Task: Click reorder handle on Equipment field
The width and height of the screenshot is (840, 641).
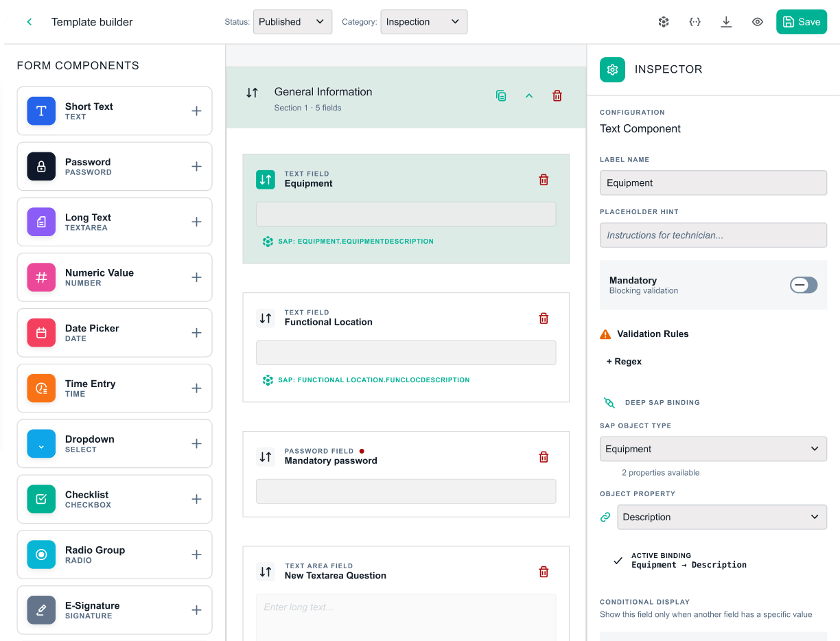Action: point(266,180)
